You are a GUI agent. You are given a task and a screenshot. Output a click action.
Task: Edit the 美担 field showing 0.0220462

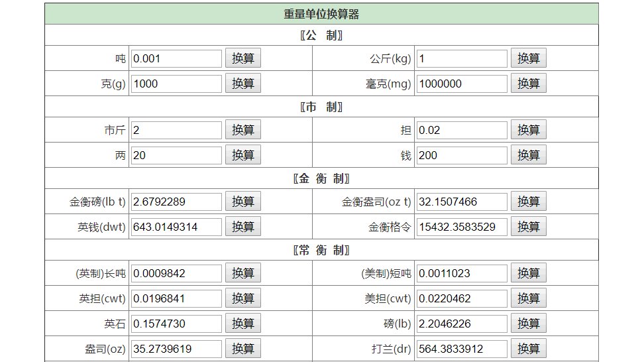click(x=462, y=298)
